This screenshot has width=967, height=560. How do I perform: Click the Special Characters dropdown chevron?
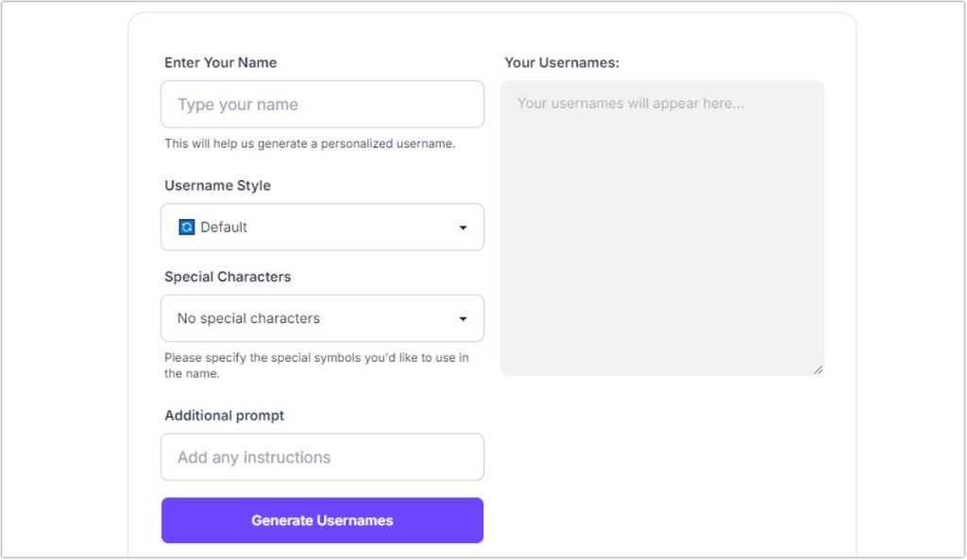pos(463,318)
